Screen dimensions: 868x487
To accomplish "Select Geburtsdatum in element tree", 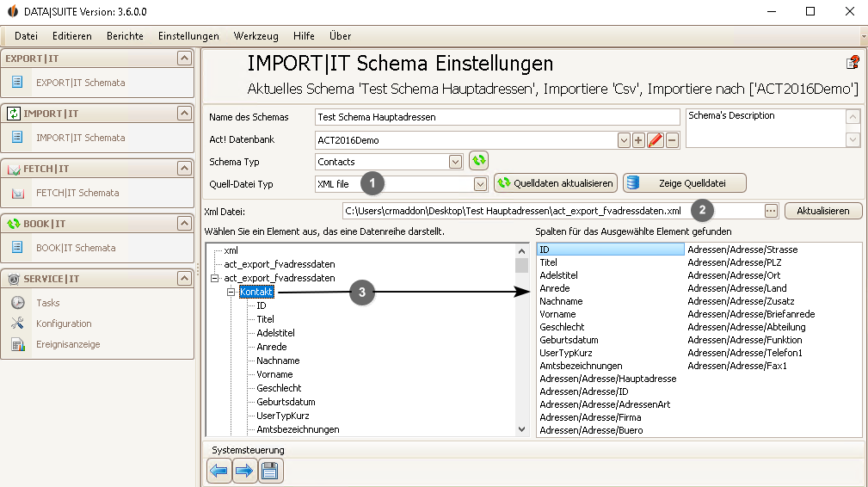I will [x=286, y=402].
